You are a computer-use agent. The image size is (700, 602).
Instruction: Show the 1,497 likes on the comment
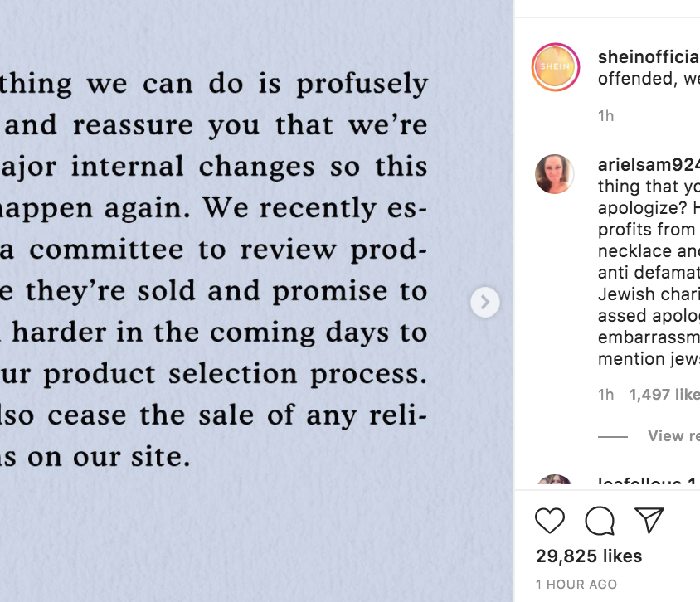(x=664, y=395)
